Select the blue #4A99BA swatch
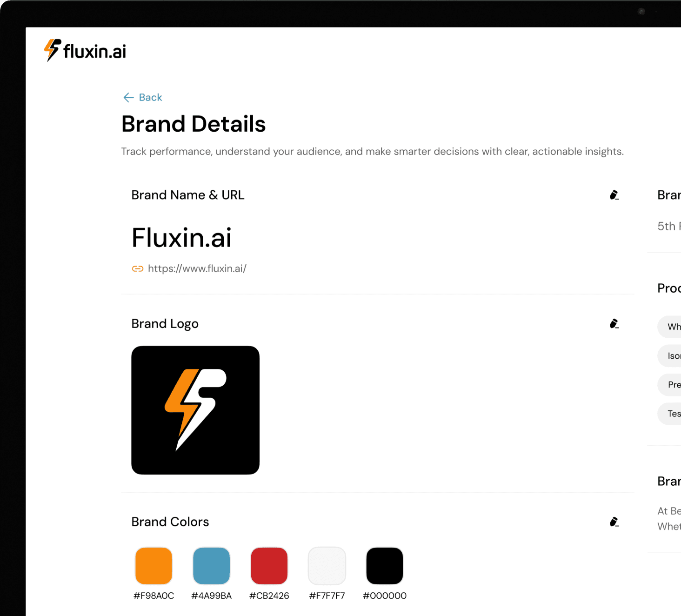Image resolution: width=681 pixels, height=616 pixels. (211, 566)
